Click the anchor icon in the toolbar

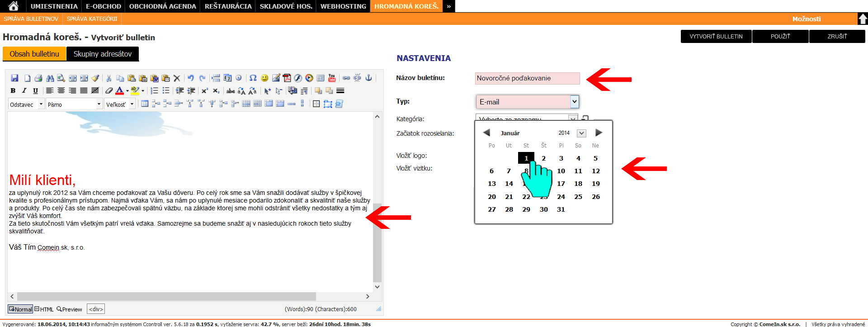tap(368, 78)
